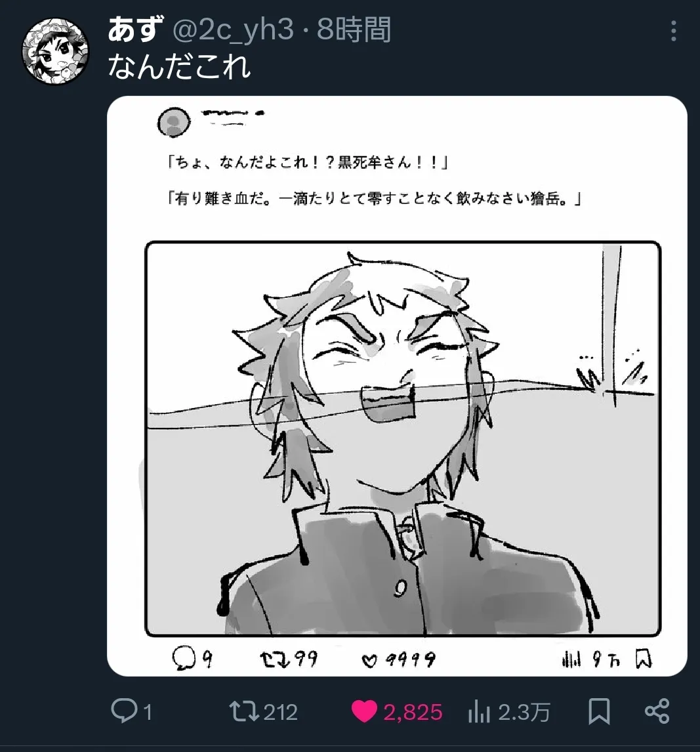The image size is (700, 752).
Task: Click the なんだこれ tweet text
Action: [179, 66]
